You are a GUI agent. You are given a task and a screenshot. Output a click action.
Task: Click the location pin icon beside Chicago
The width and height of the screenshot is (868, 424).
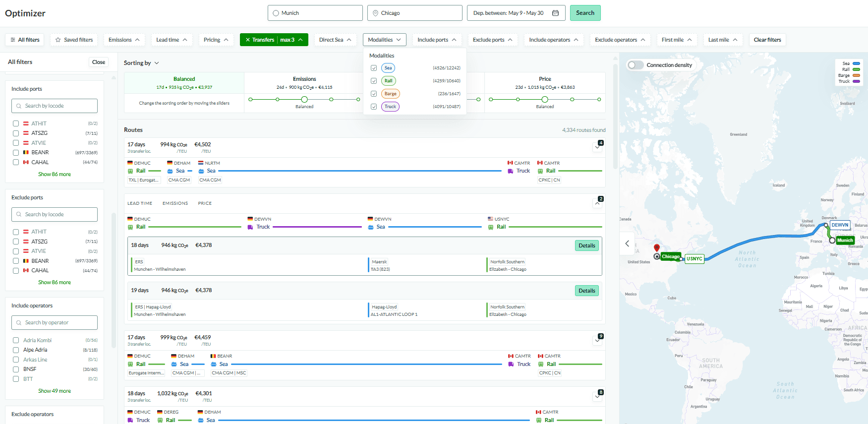375,13
